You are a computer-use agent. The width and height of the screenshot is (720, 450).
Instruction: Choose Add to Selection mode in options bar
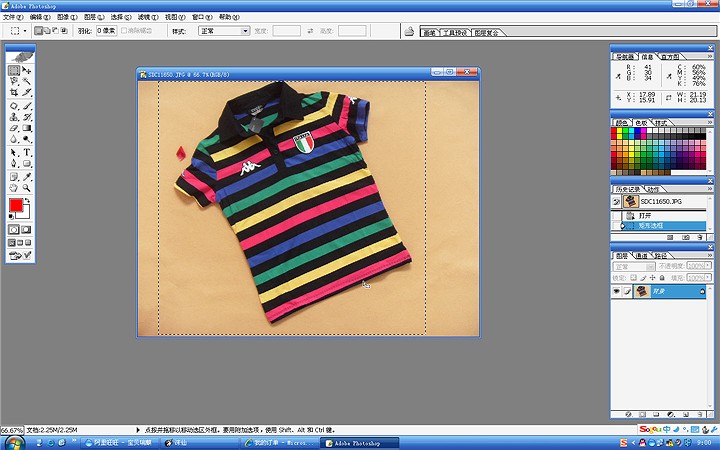(47, 31)
